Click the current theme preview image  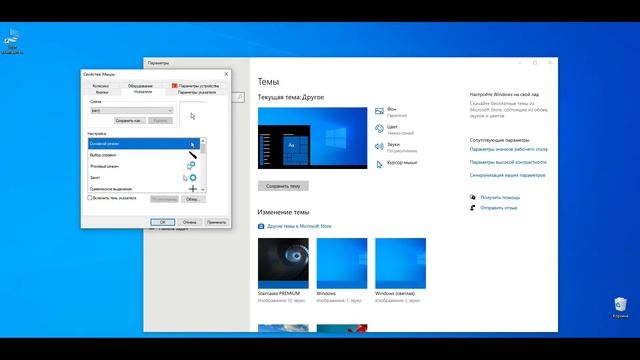tap(313, 138)
